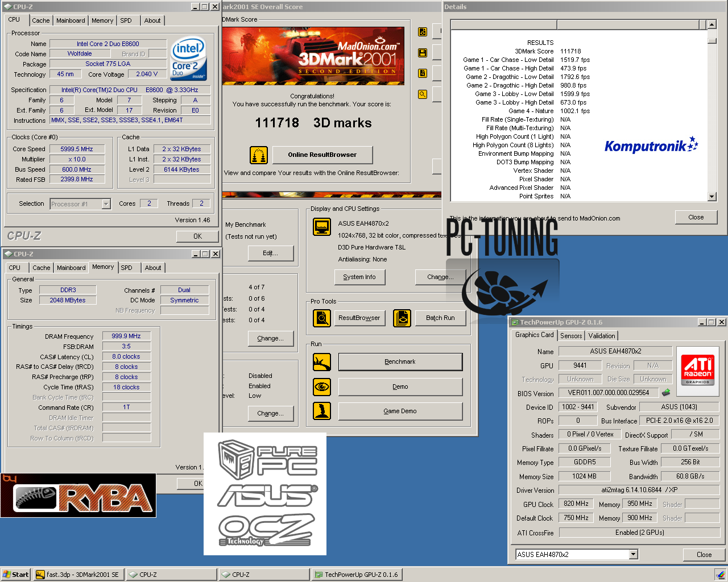Open About tab in the processor CPU-Z window
This screenshot has width=728, height=582.
[152, 20]
